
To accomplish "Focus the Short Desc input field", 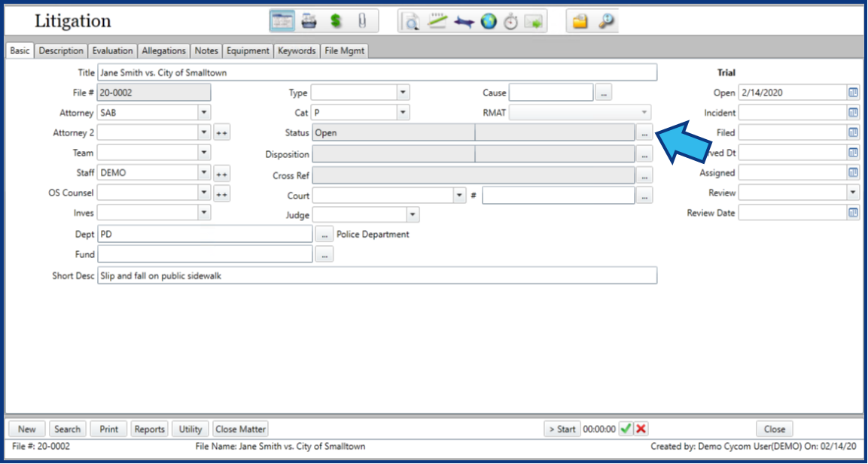I will [x=377, y=275].
